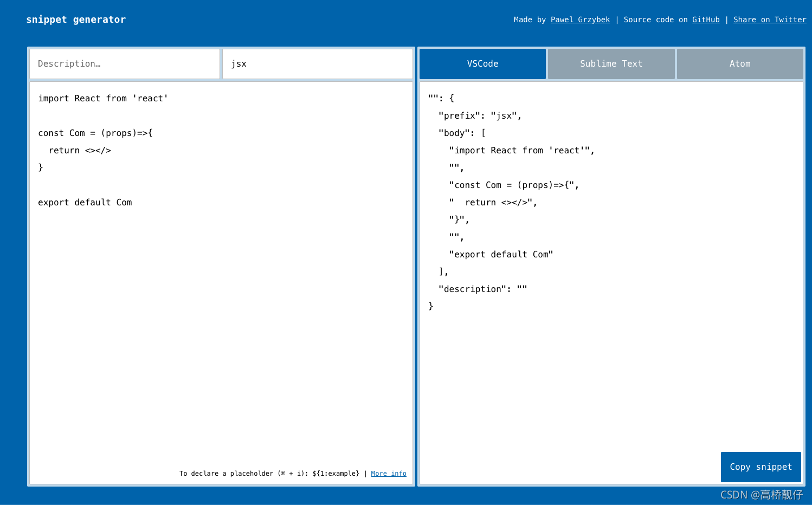Image resolution: width=812 pixels, height=505 pixels.
Task: Click the Share on Twitter link
Action: [x=770, y=20]
